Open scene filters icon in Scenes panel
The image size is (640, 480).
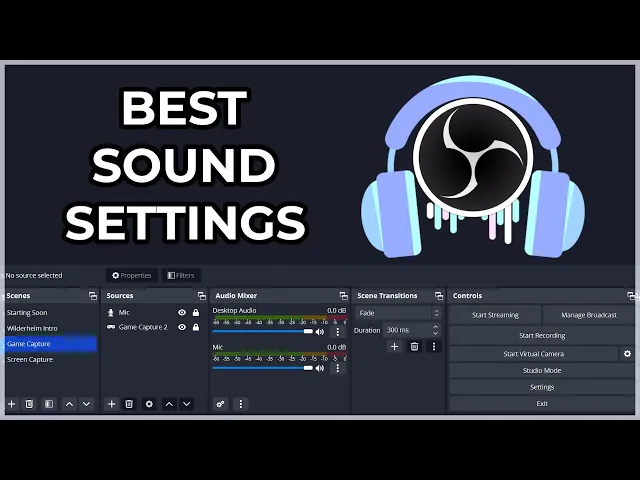[49, 404]
